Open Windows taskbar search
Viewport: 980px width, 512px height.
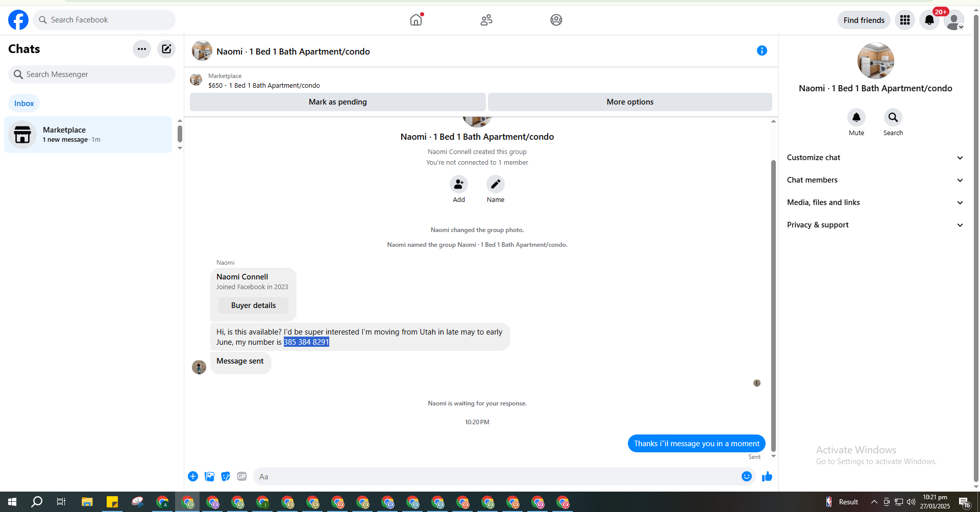click(37, 502)
